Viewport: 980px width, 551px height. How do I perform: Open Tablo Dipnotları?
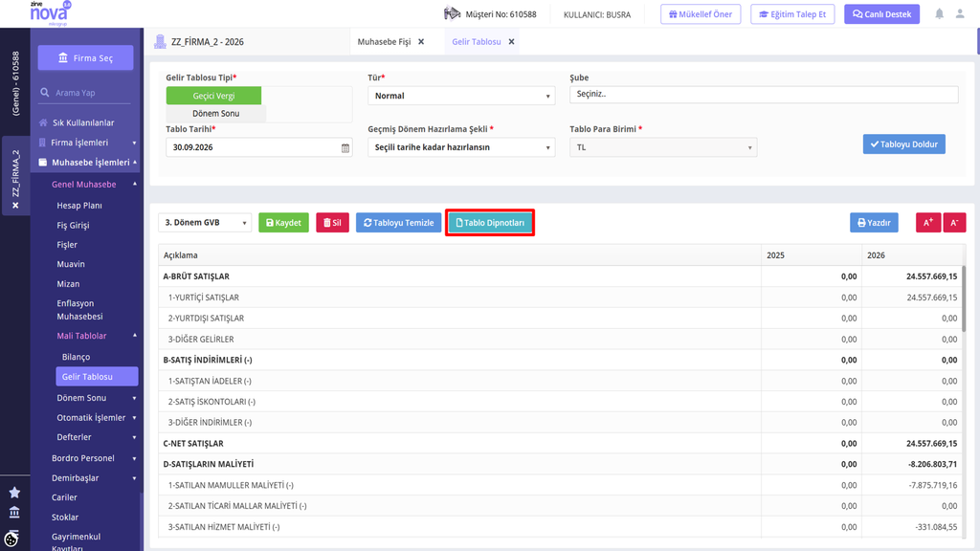point(490,222)
